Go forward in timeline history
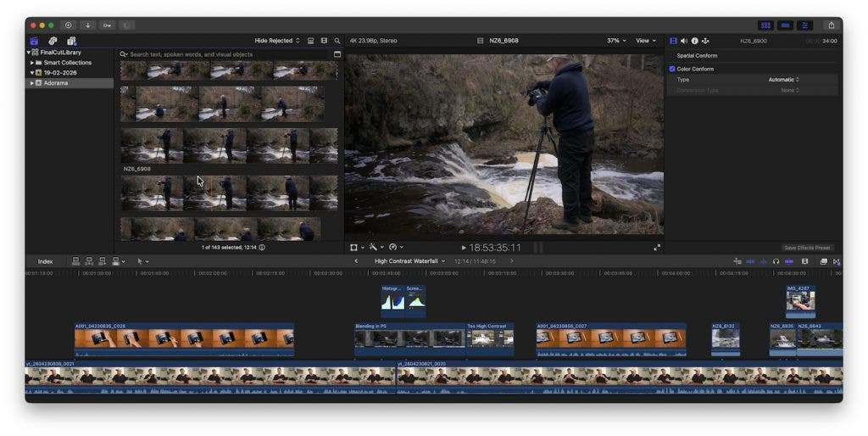The height and width of the screenshot is (436, 868). 511,261
